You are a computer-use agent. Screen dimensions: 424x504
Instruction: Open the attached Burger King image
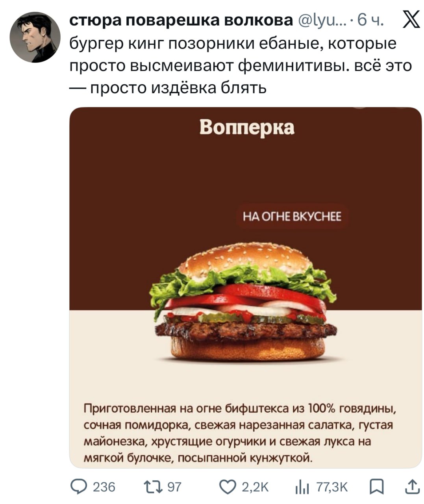246,287
